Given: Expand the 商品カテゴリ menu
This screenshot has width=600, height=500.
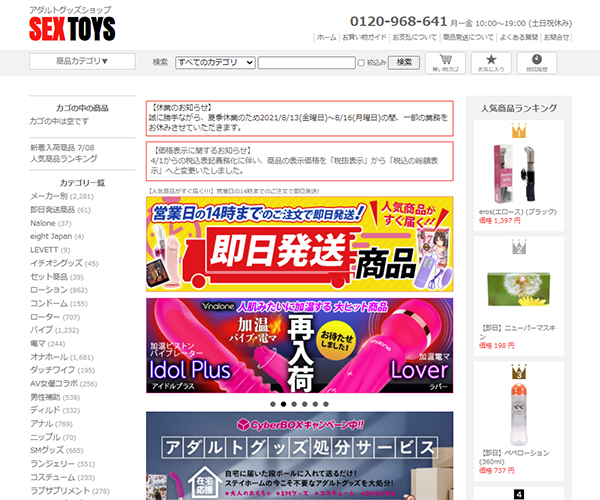Looking at the screenshot, I should pyautogui.click(x=82, y=61).
